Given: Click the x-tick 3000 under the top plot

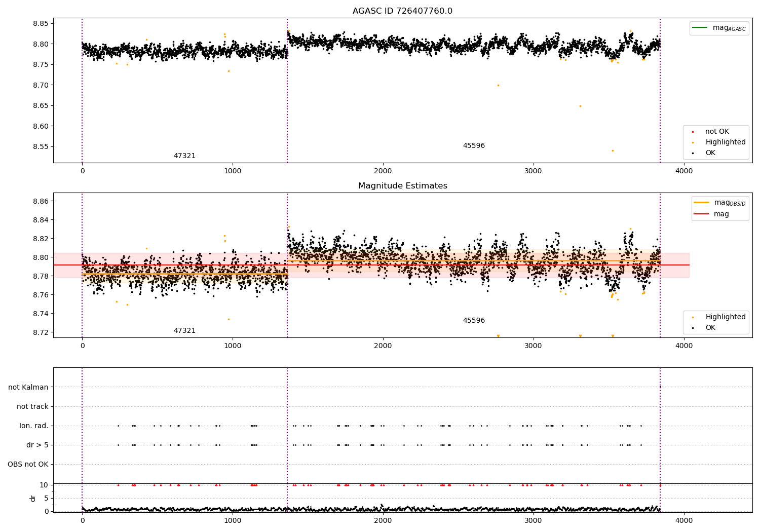Looking at the screenshot, I should pyautogui.click(x=534, y=171).
